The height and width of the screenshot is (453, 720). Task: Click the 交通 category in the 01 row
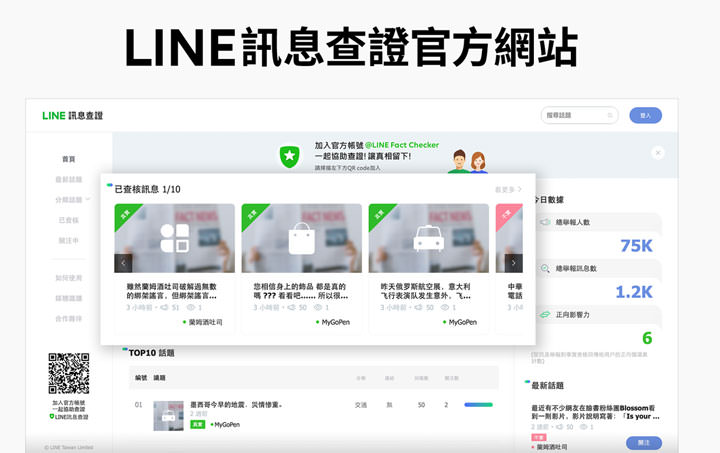(x=361, y=405)
